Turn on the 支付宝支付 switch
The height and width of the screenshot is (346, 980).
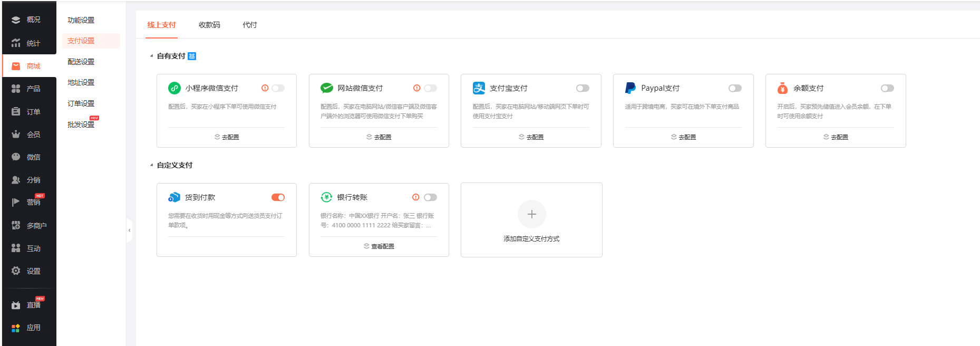click(583, 88)
